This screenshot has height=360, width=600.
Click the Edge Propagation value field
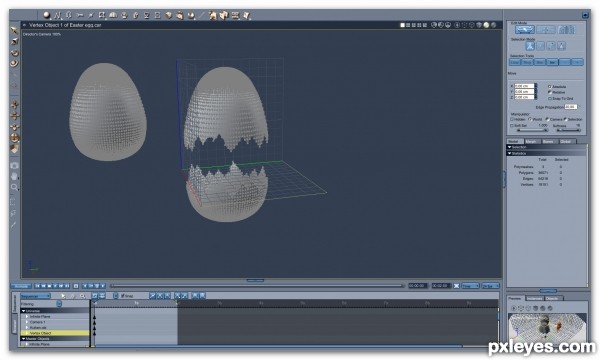tap(570, 107)
